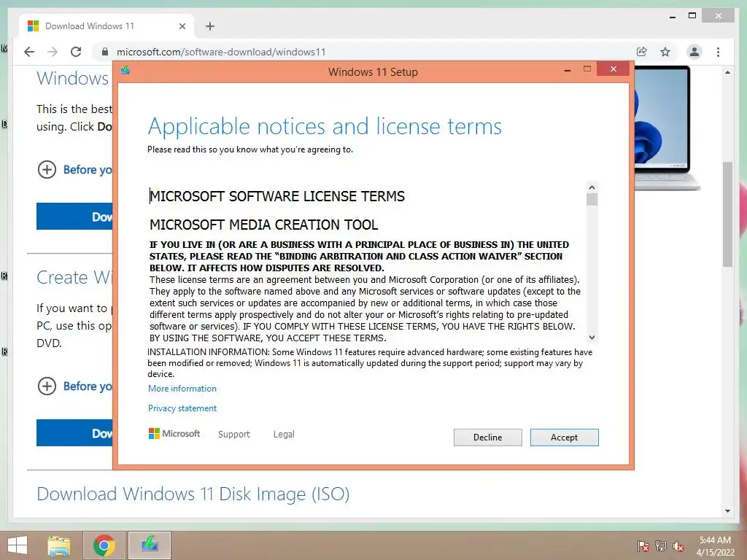Open the Support link in Setup
The width and height of the screenshot is (747, 560).
click(x=234, y=435)
